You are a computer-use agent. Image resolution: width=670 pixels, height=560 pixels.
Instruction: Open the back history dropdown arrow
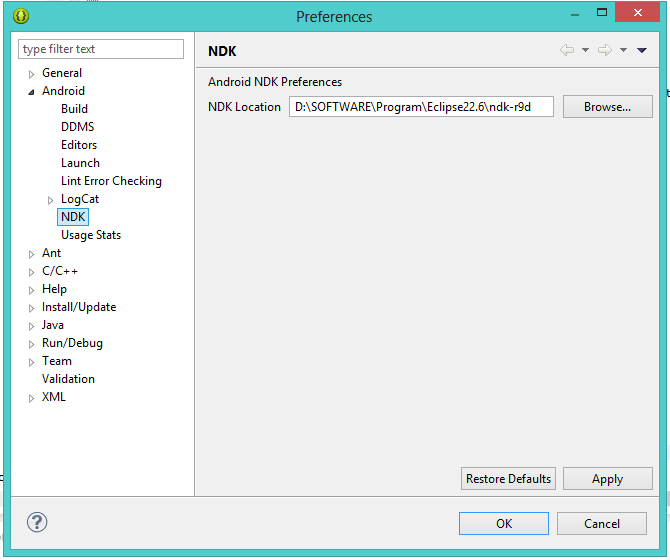pos(585,50)
